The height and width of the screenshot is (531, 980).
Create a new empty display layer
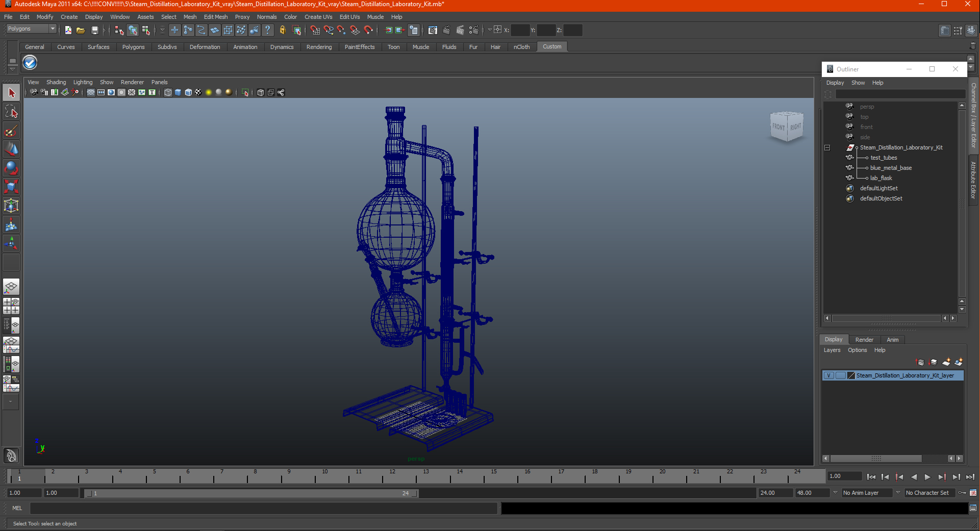946,362
